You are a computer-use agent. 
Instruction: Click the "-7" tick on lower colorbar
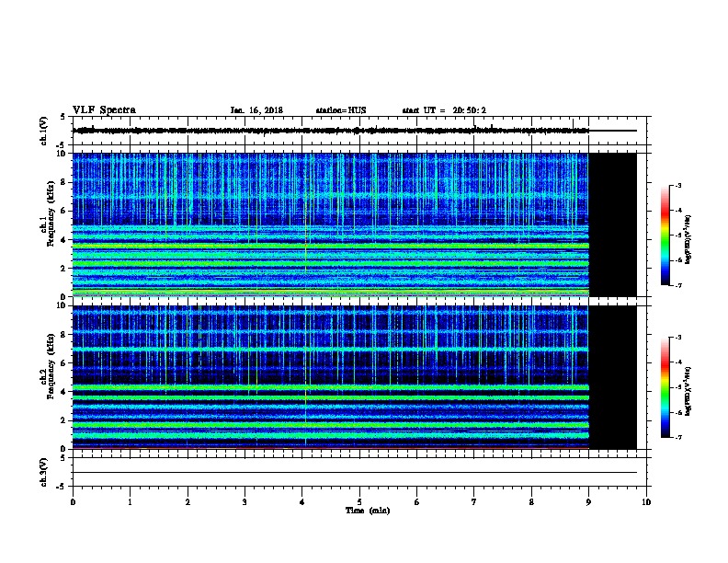pyautogui.click(x=678, y=437)
